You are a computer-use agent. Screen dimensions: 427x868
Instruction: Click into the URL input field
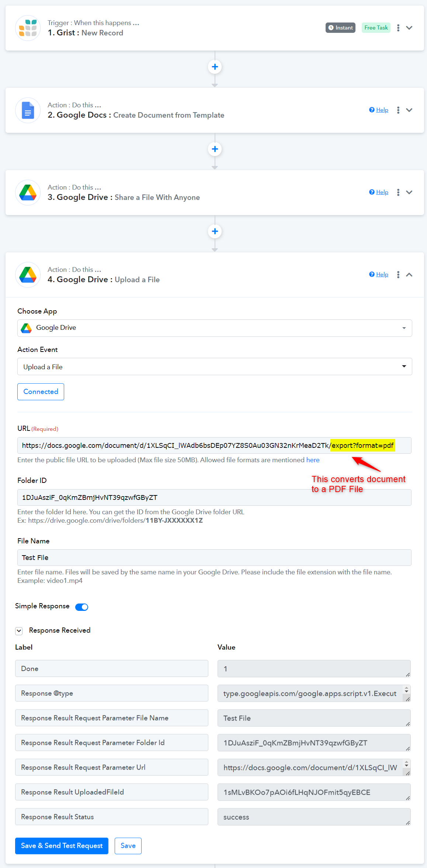[x=214, y=445]
